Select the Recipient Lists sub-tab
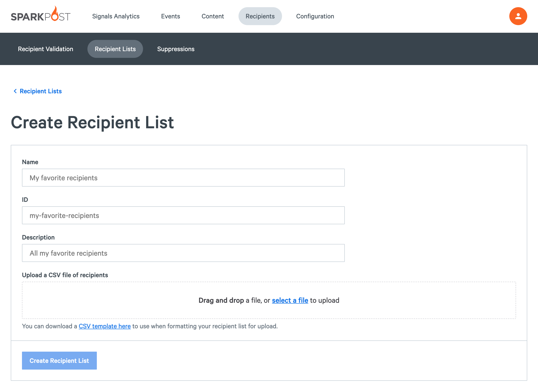Image resolution: width=538 pixels, height=392 pixels. 115,49
